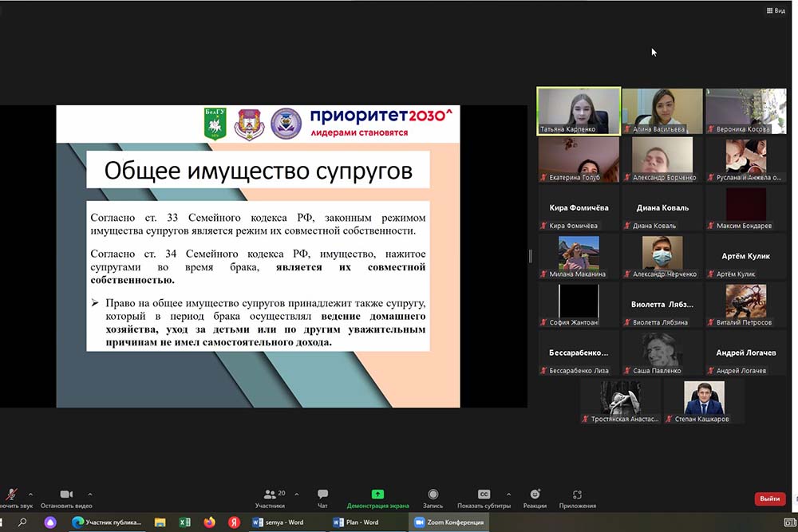This screenshot has height=532, width=798.
Task: Open the Вид view menu
Action: (775, 10)
